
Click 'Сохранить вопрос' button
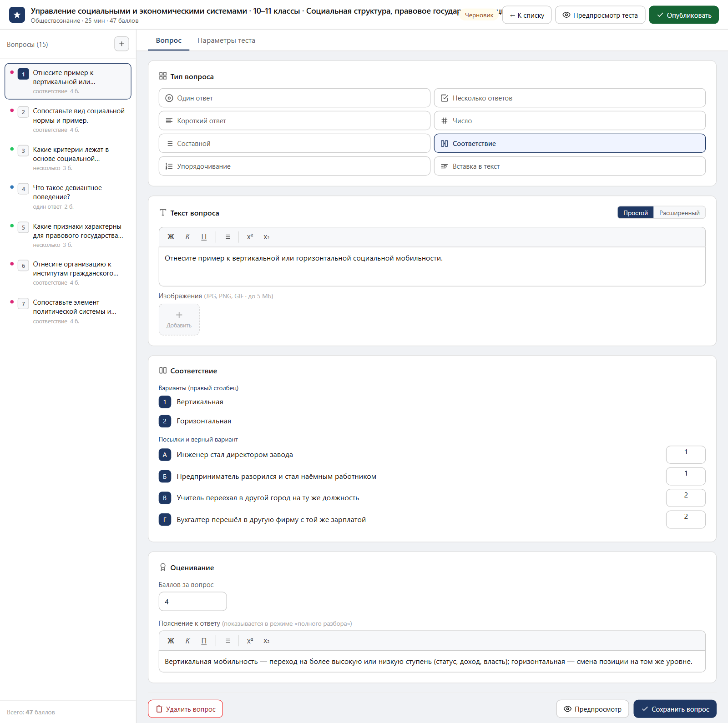coord(675,709)
